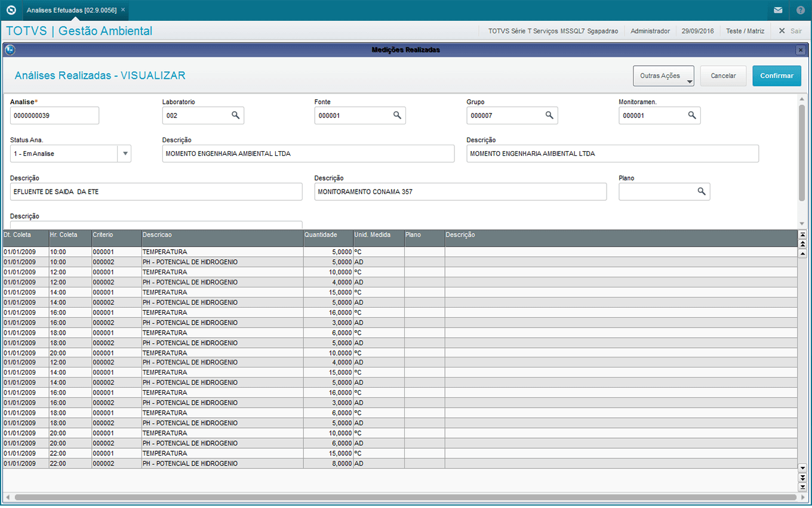The width and height of the screenshot is (812, 508).
Task: Click Sair to exit the system
Action: 790,31
